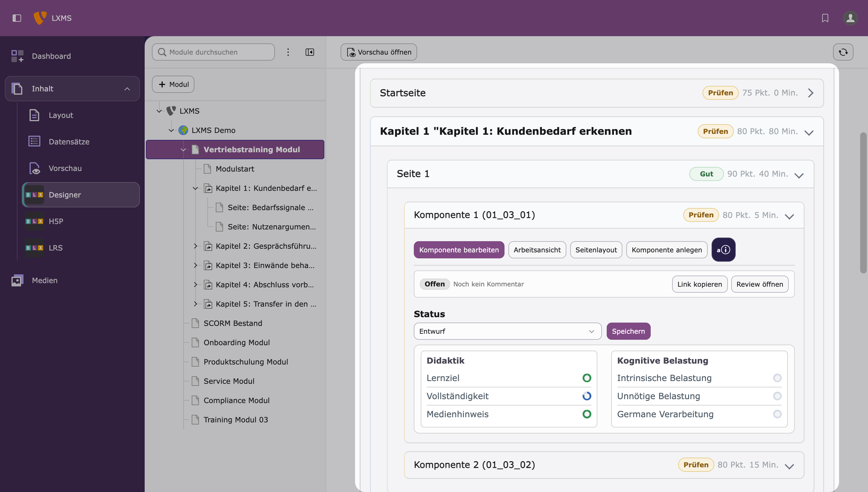The image size is (868, 492).
Task: Open the Dashboard menu item
Action: click(x=72, y=56)
